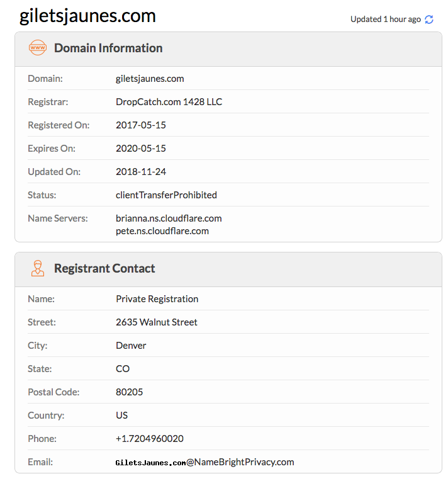The image size is (448, 481).
Task: Click the 'Updated 1 hour ago' text
Action: tap(385, 20)
